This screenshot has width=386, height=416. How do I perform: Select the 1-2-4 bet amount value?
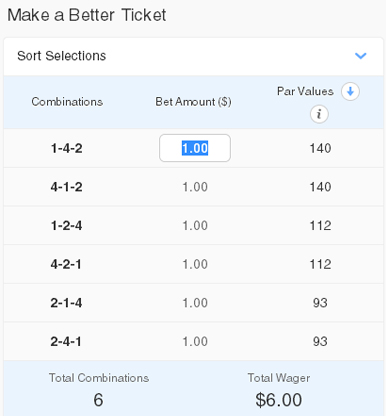coord(195,226)
